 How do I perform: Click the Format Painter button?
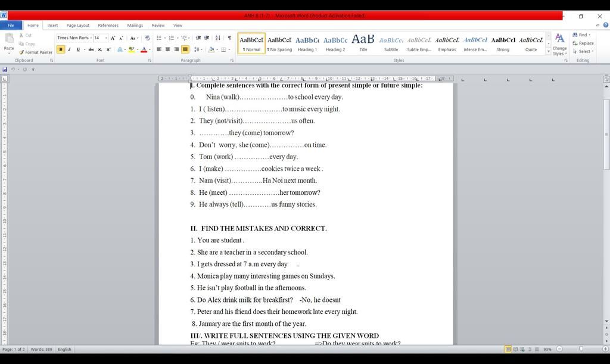(35, 52)
